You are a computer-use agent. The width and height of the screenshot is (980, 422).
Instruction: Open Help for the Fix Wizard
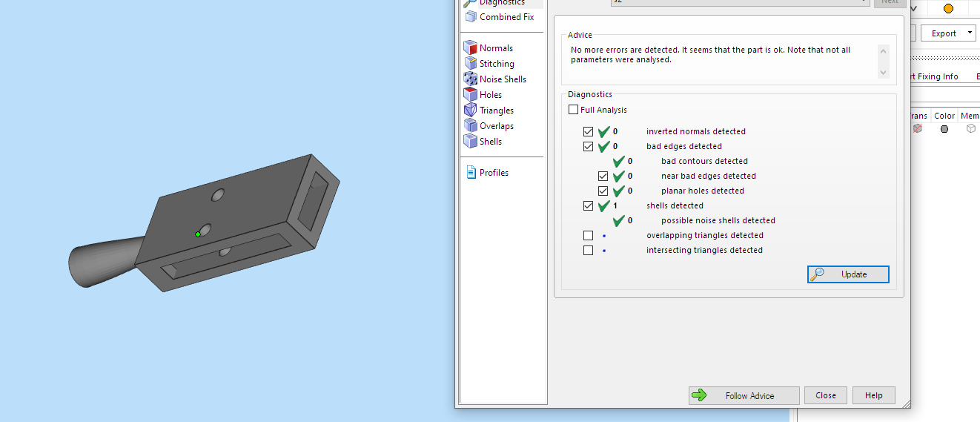coord(873,395)
